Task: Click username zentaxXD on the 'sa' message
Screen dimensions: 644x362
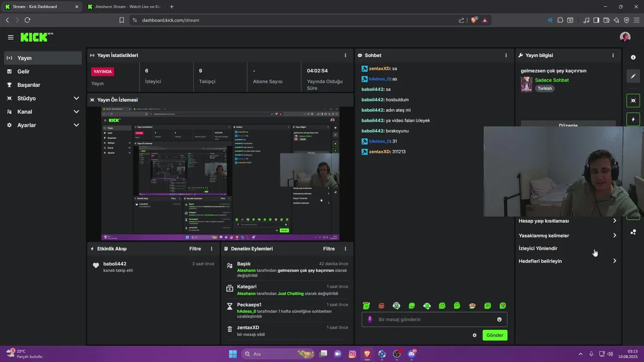Action: click(379, 68)
